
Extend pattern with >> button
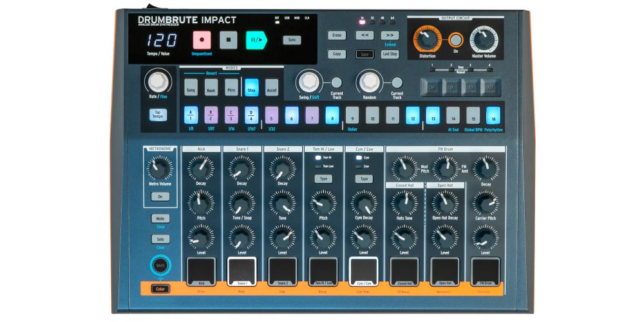[x=390, y=35]
